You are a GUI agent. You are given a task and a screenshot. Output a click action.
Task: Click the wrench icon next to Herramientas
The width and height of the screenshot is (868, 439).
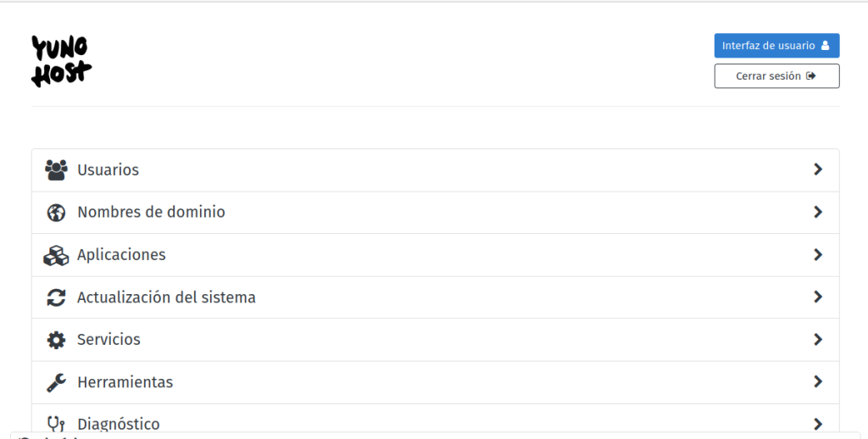coord(56,382)
